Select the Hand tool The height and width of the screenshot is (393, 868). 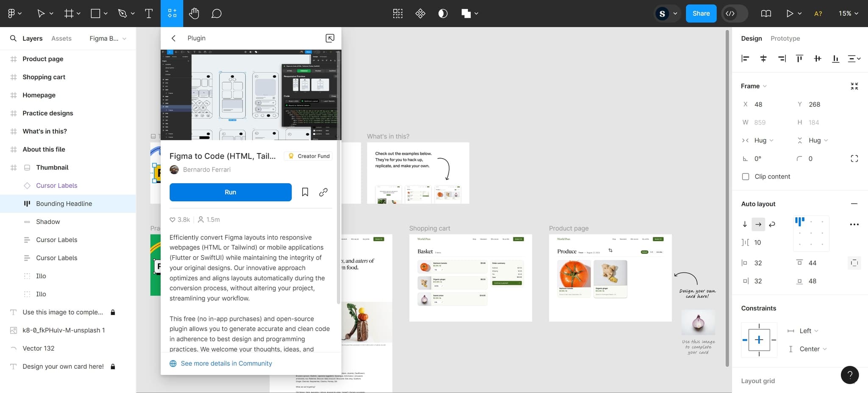(x=194, y=14)
